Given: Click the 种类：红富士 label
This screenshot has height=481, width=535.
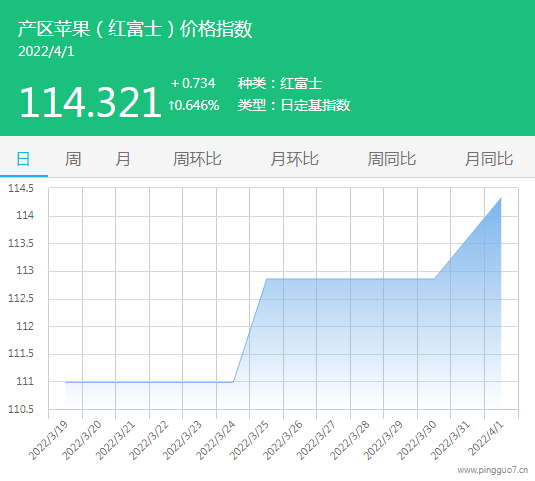Looking at the screenshot, I should click(x=280, y=84).
